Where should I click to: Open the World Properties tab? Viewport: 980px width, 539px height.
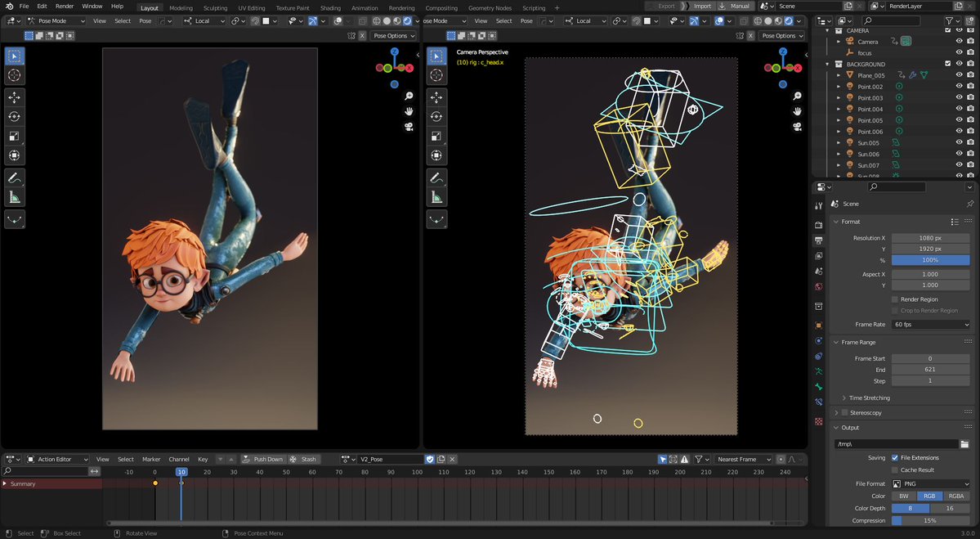(x=818, y=287)
